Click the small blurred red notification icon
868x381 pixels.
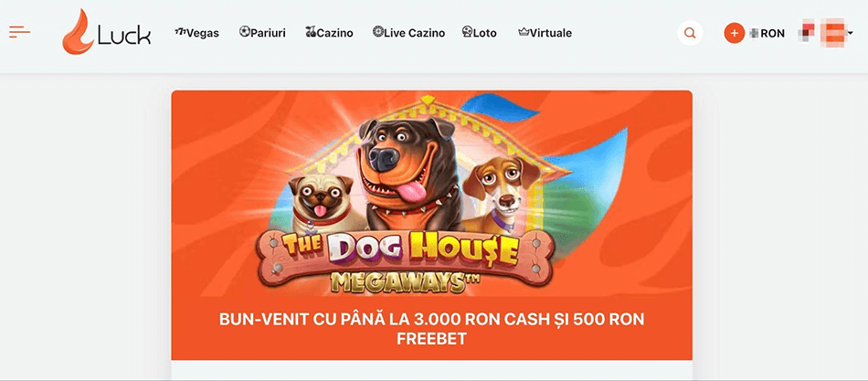pos(808,30)
